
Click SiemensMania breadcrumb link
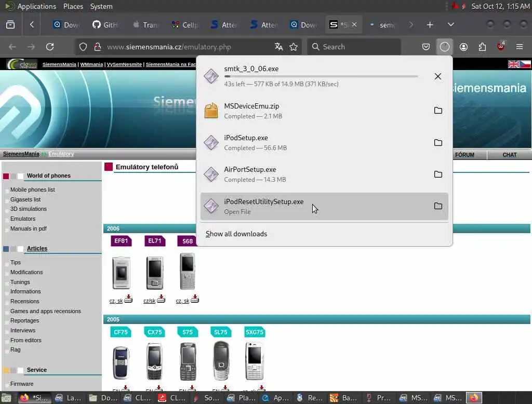pos(21,154)
